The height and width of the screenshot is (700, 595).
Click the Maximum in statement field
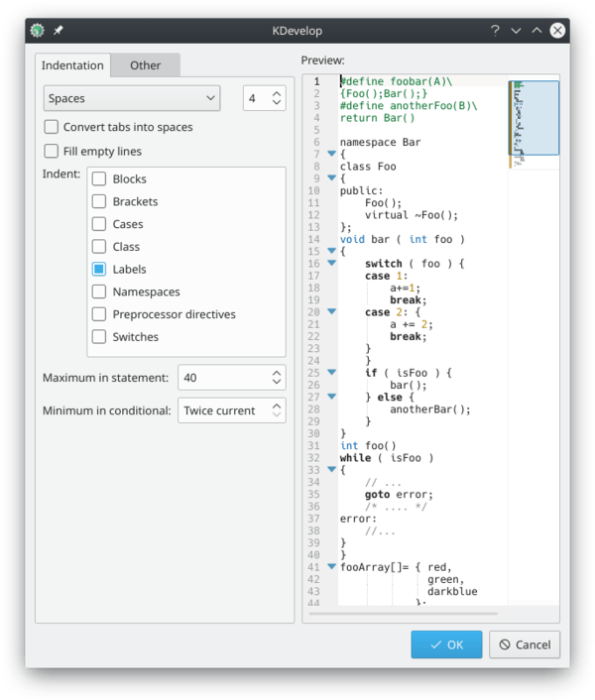[x=223, y=378]
